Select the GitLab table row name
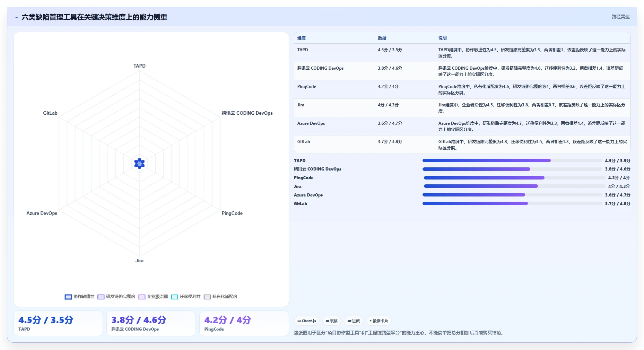Image resolution: width=644 pixels, height=350 pixels. [x=304, y=142]
